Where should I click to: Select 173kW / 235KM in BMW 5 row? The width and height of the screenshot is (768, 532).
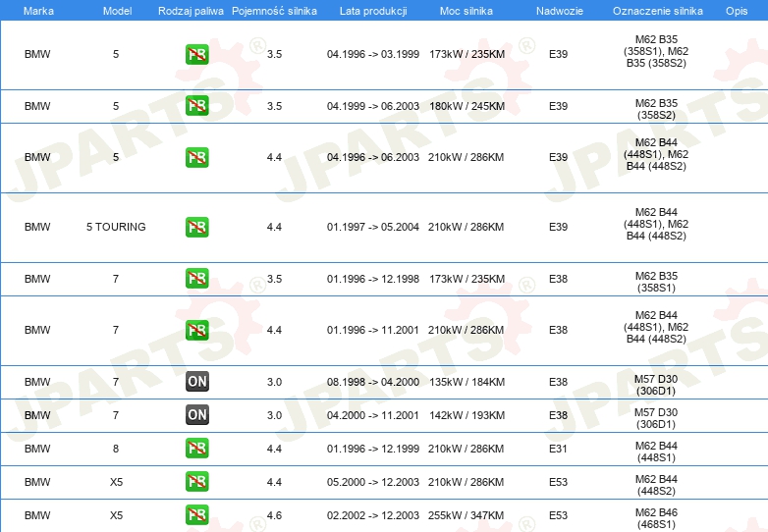point(466,54)
